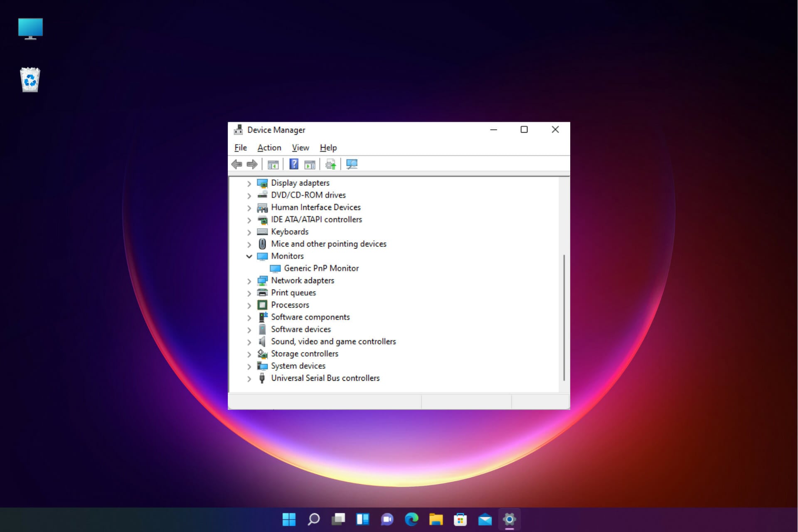This screenshot has height=532, width=798.
Task: Open File Explorer from the taskbar
Action: point(436,519)
